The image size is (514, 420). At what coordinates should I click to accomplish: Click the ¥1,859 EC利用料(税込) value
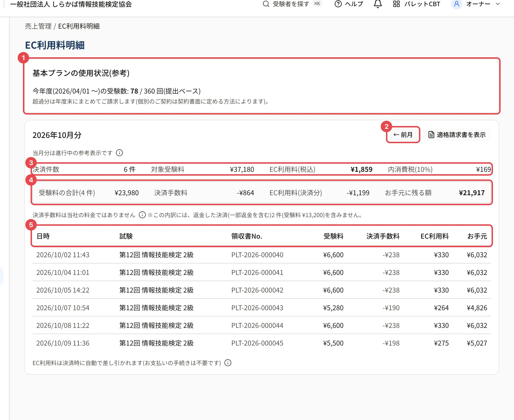(361, 169)
